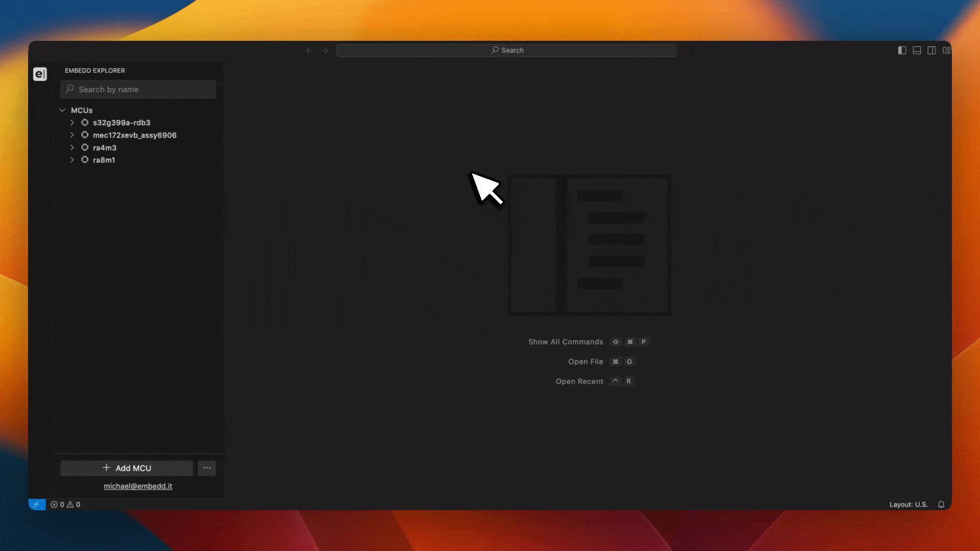Viewport: 980px width, 551px height.
Task: Open the michael@embedd.it account link
Action: [138, 486]
